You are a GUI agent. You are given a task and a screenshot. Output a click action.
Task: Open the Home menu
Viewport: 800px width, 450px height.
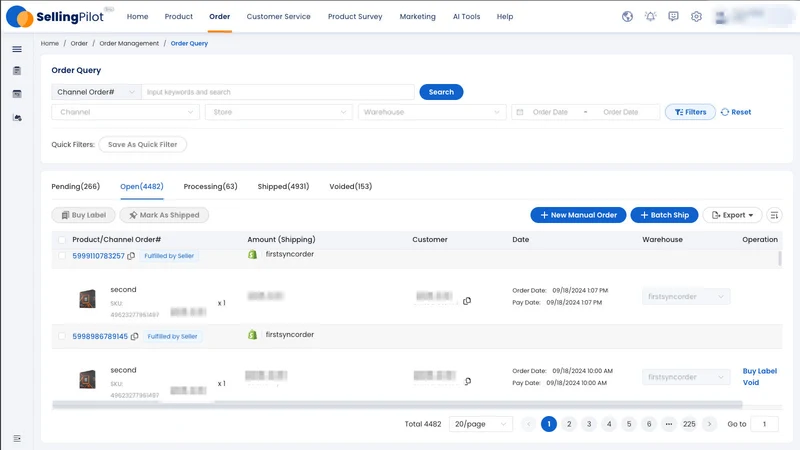tap(137, 16)
